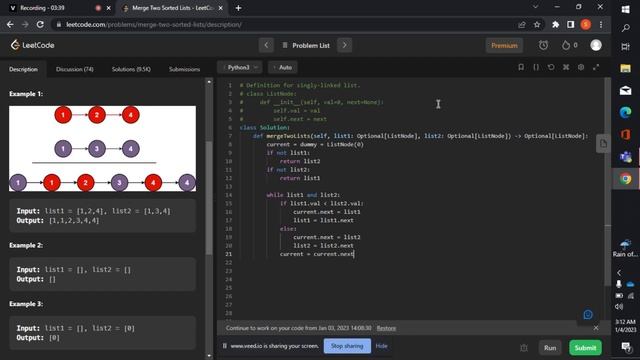Open the notification center icon
Image resolution: width=640 pixels, height=360 pixels.
pos(625,347)
